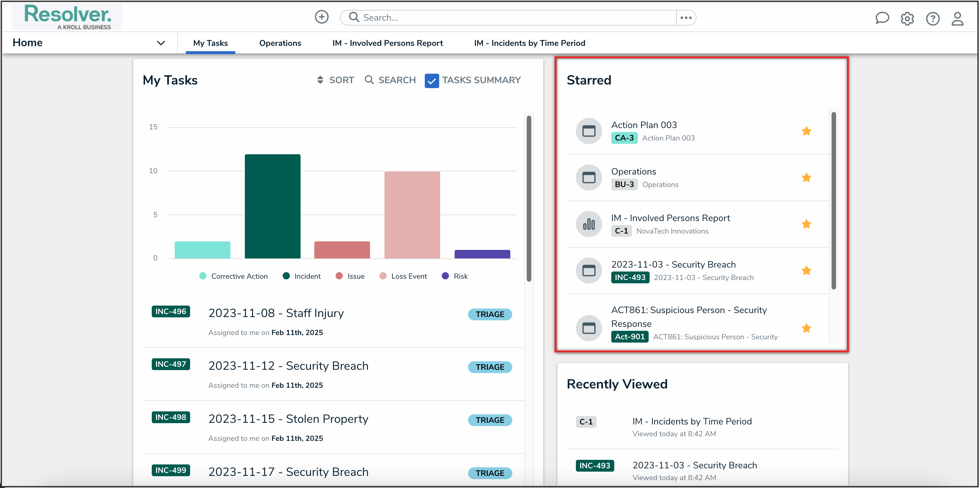Open the INC-496 Staff Injury task
The width and height of the screenshot is (980, 488).
[x=276, y=313]
